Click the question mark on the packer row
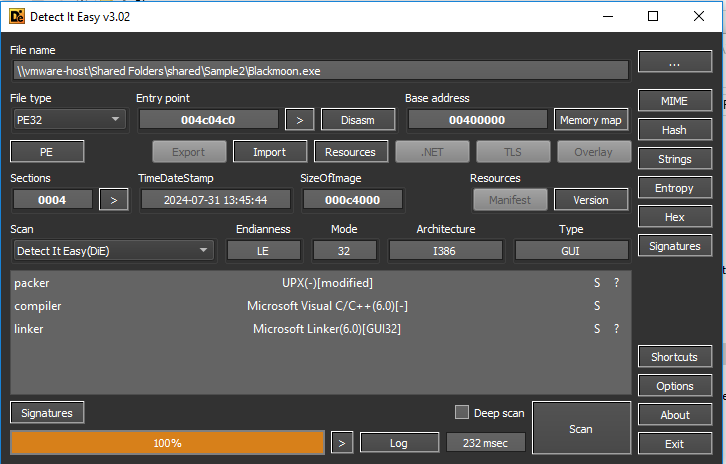This screenshot has width=726, height=464. 616,283
